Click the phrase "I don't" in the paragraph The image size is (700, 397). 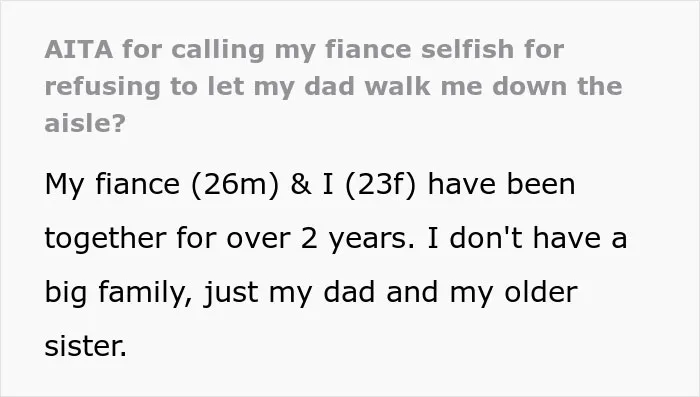pyautogui.click(x=475, y=238)
